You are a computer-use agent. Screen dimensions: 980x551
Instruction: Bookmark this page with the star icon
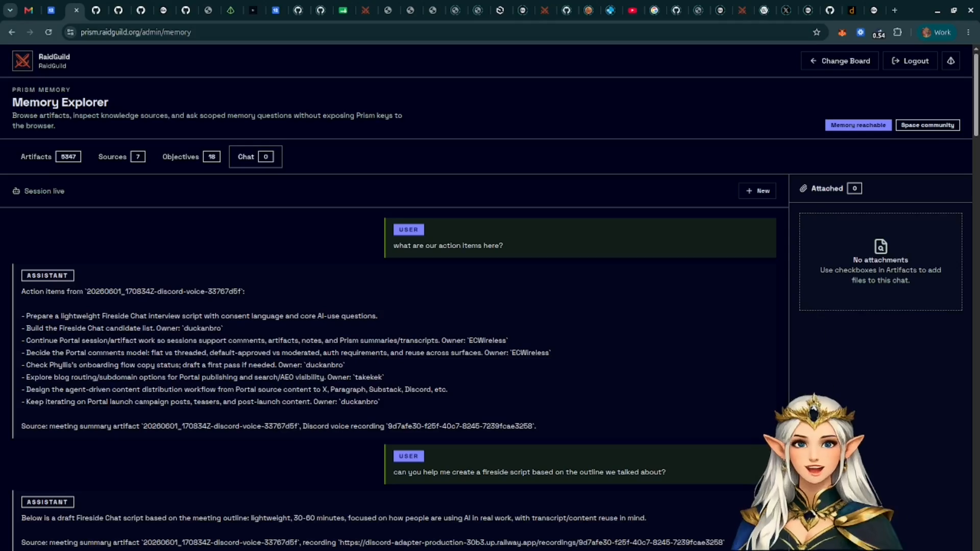(817, 32)
